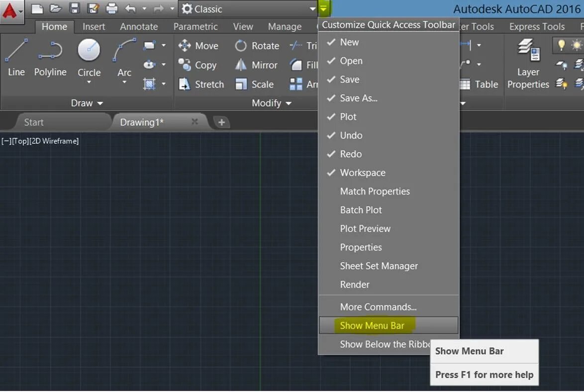This screenshot has width=584, height=392.
Task: Select Show Below the Ribbon option
Action: pos(375,344)
